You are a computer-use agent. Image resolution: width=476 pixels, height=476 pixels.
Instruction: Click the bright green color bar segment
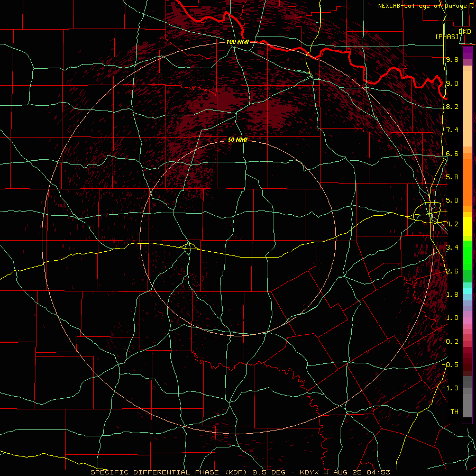coord(467,255)
